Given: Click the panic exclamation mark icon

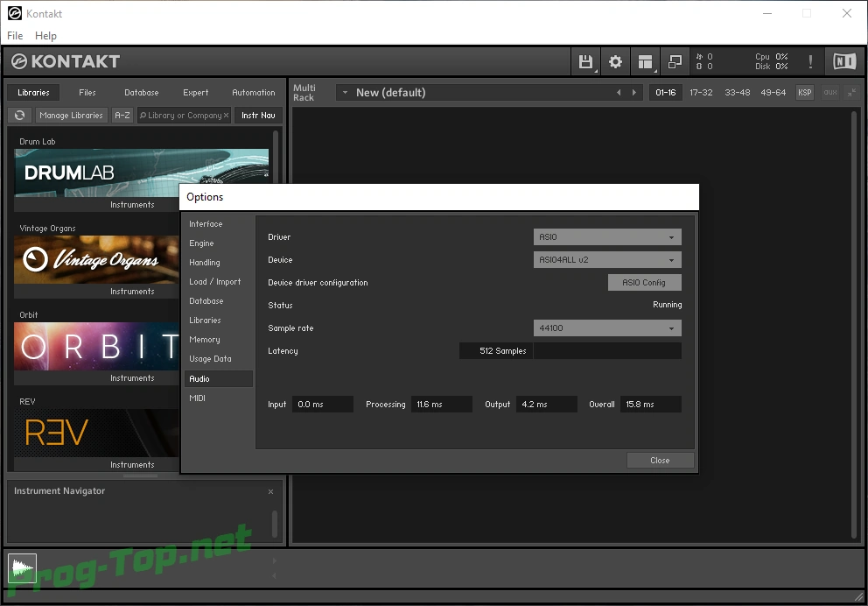Looking at the screenshot, I should pyautogui.click(x=810, y=61).
